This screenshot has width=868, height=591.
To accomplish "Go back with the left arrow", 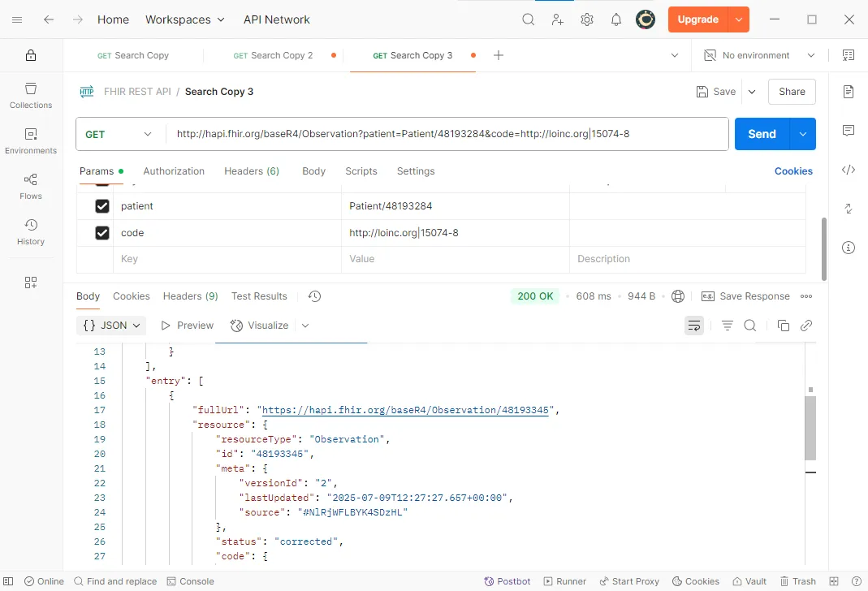I will point(49,19).
